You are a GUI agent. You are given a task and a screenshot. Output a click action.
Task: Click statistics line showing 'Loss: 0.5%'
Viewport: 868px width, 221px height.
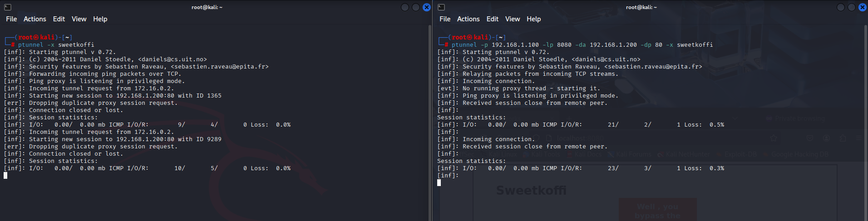(x=581, y=125)
